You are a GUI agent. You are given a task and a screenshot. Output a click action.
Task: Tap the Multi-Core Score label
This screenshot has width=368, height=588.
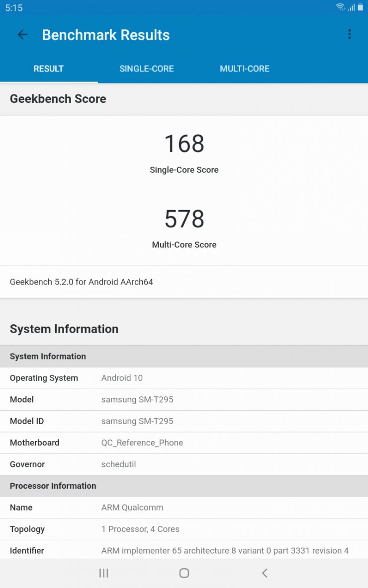184,244
